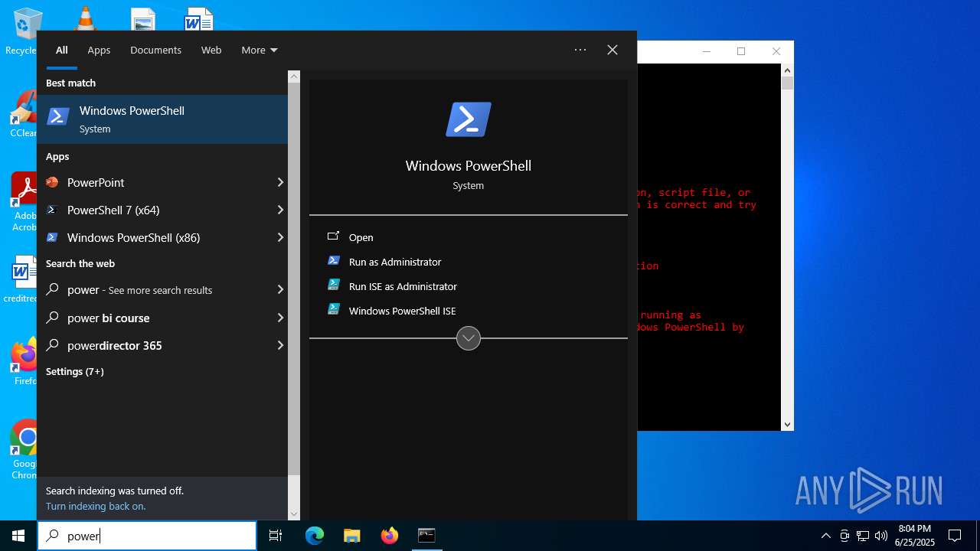Open Settings (7+) results
980x551 pixels.
coord(74,371)
